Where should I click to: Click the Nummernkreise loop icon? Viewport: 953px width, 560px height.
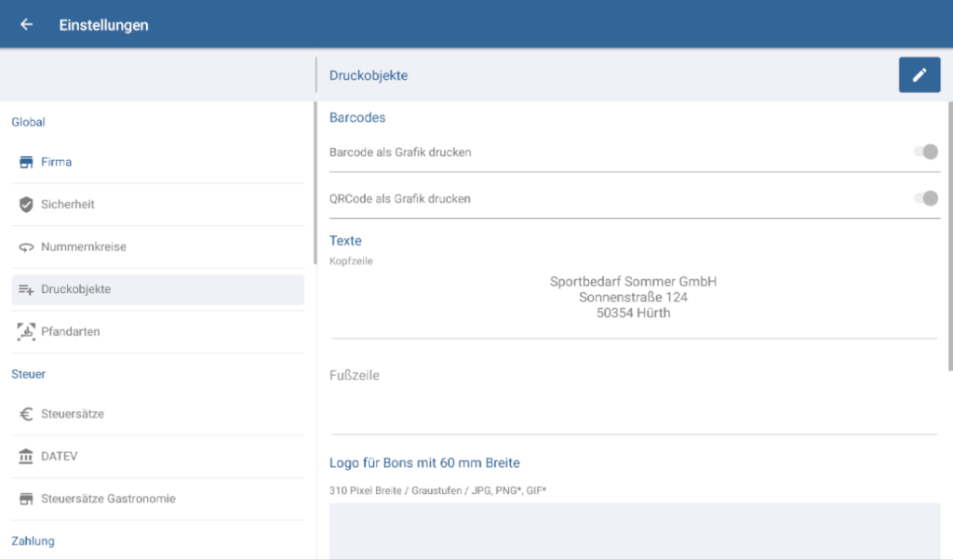click(x=26, y=247)
